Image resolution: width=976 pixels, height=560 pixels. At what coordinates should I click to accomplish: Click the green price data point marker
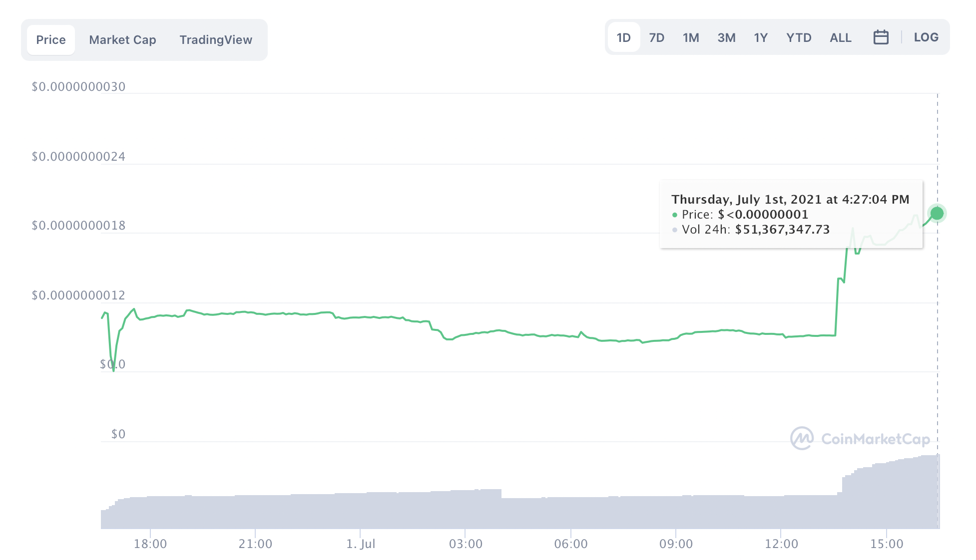click(937, 214)
